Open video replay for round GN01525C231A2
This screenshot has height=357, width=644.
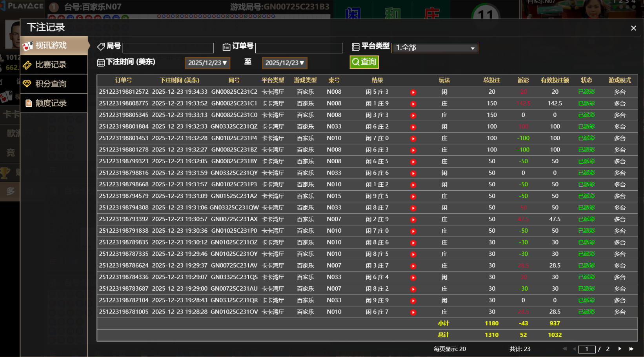[x=413, y=197]
